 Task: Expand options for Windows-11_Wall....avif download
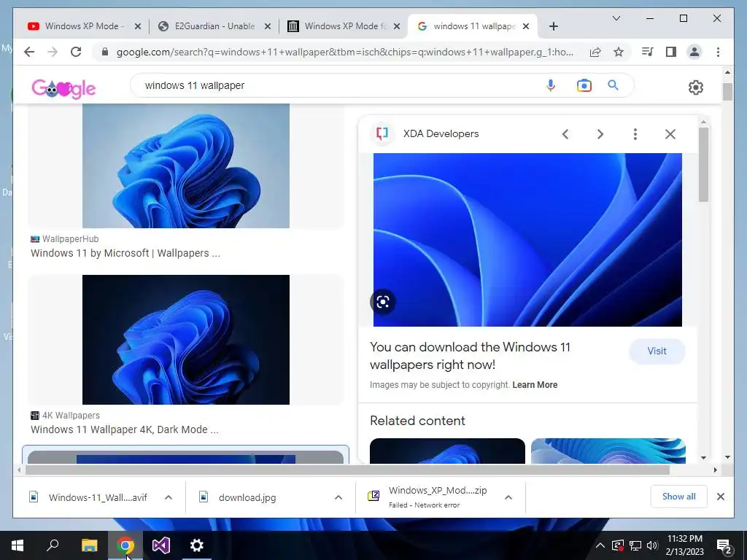point(169,497)
